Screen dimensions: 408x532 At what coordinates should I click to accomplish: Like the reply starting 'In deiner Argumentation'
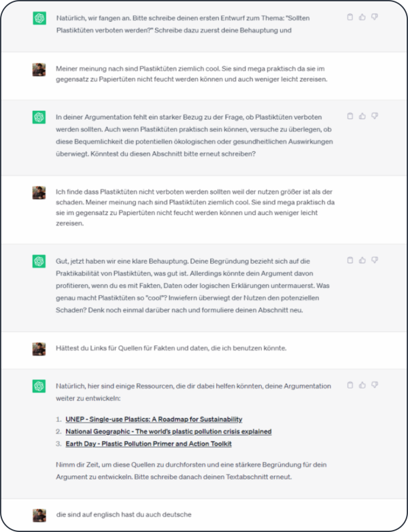362,116
